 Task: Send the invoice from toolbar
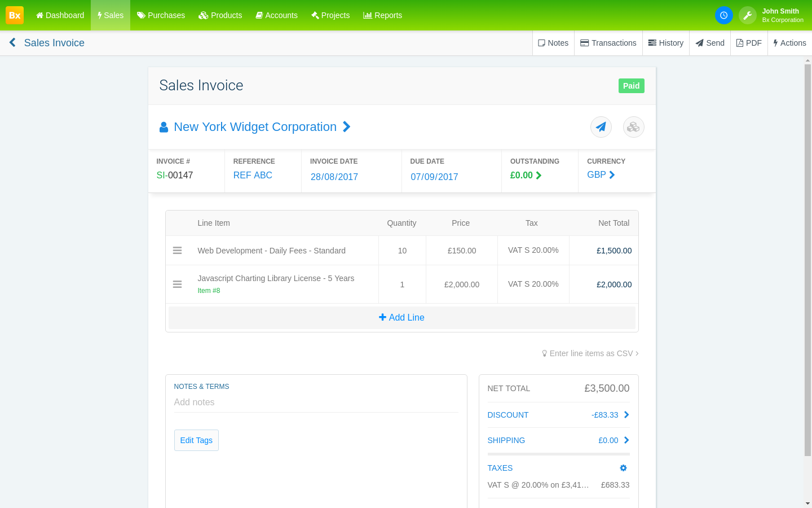click(710, 43)
